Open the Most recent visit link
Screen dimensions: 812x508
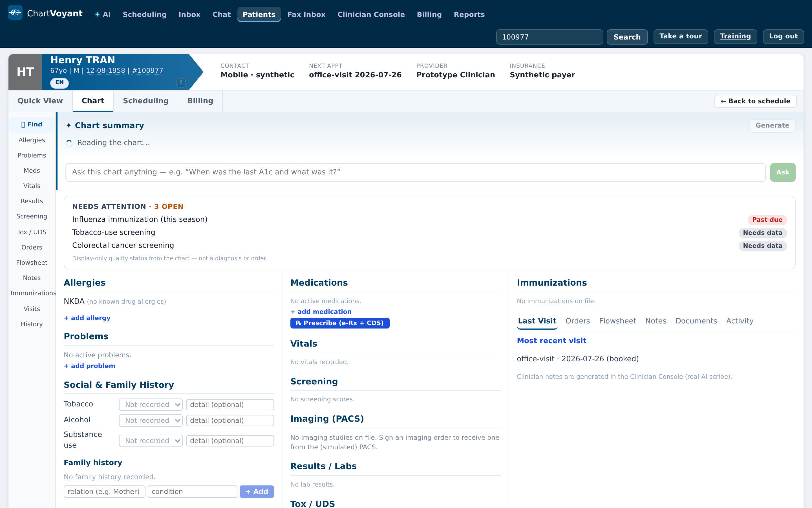[x=551, y=341]
